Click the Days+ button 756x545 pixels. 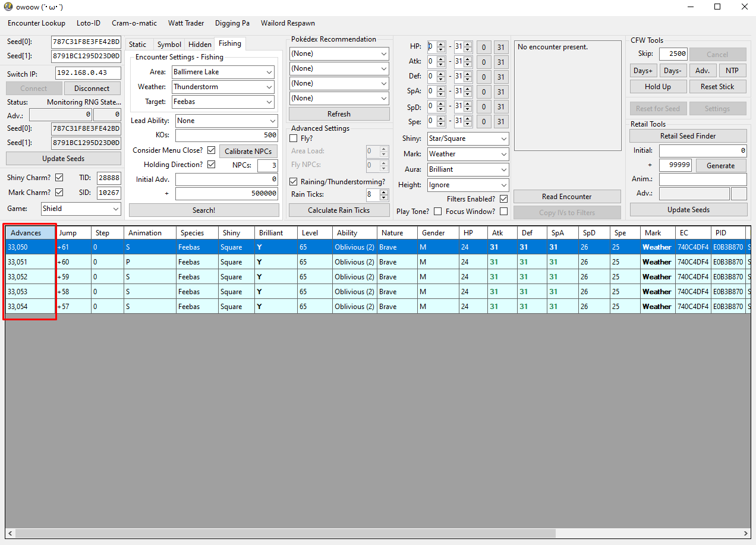[643, 70]
